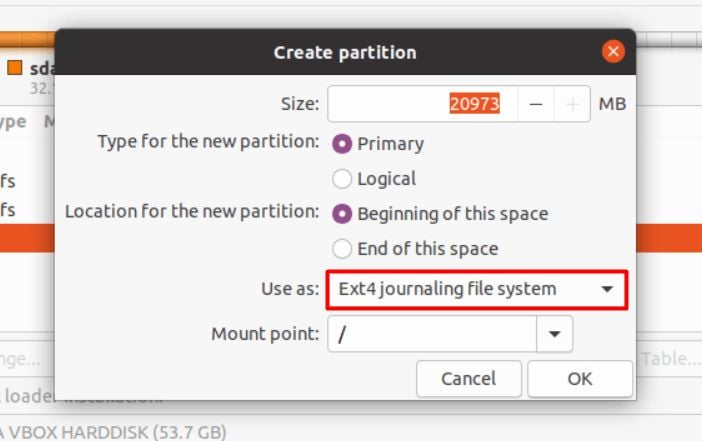The width and height of the screenshot is (702, 441).
Task: Expand the Mount point dropdown arrow
Action: click(x=555, y=334)
